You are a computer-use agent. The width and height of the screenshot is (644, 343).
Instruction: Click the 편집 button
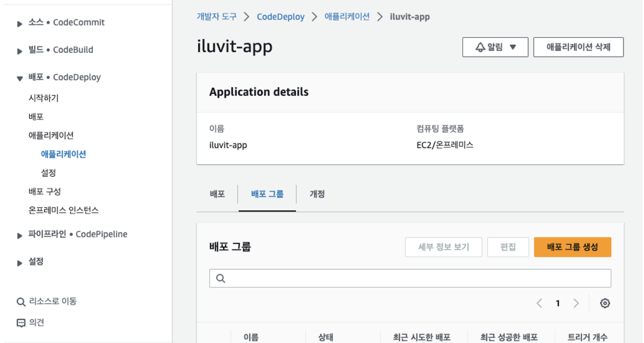click(x=508, y=247)
